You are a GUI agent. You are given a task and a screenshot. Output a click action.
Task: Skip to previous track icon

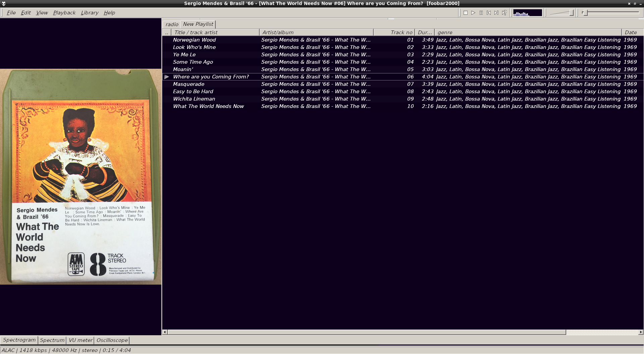489,13
